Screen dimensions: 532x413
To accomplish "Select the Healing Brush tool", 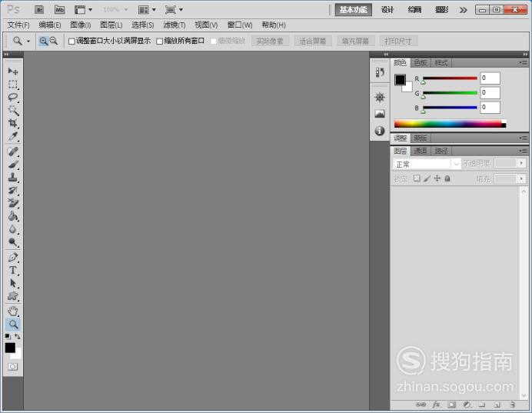I will click(13, 152).
